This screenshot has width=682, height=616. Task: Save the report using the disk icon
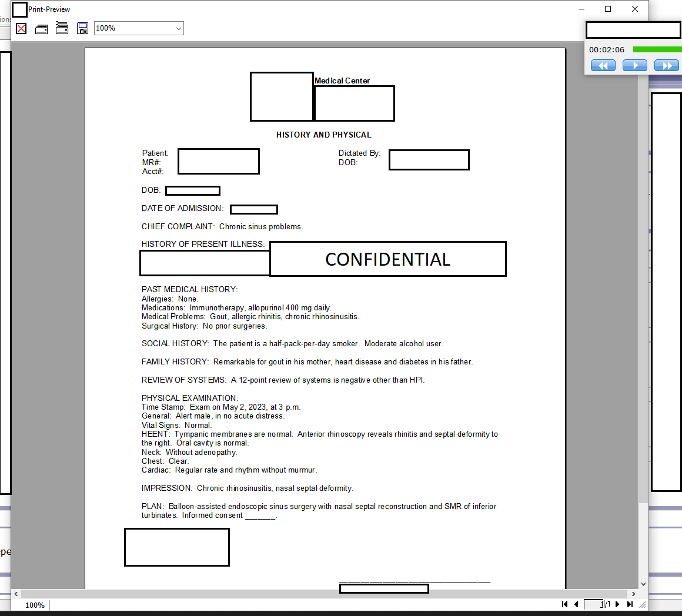coord(82,28)
